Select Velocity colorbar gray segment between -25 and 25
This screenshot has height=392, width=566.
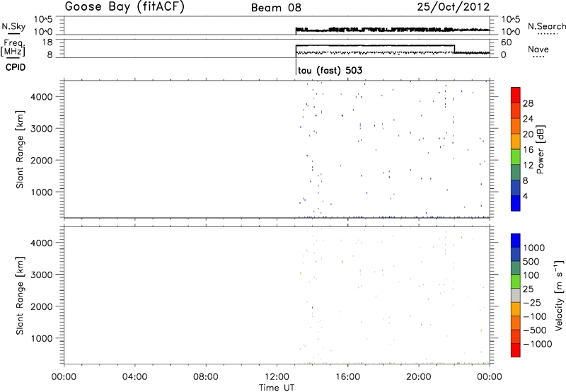pos(516,295)
